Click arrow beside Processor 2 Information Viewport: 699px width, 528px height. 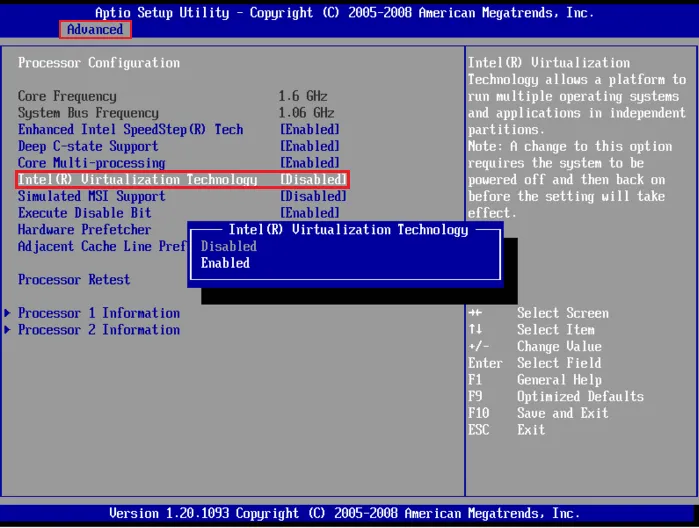point(8,330)
